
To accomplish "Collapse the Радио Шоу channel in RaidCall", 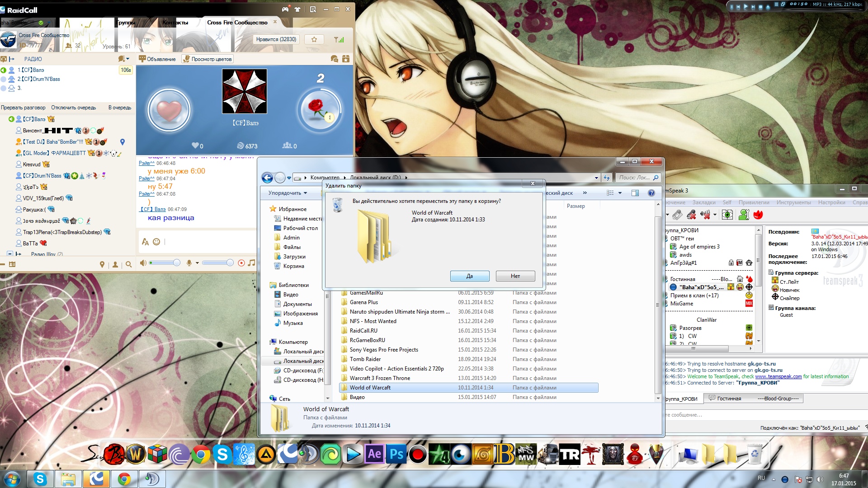I will point(10,254).
